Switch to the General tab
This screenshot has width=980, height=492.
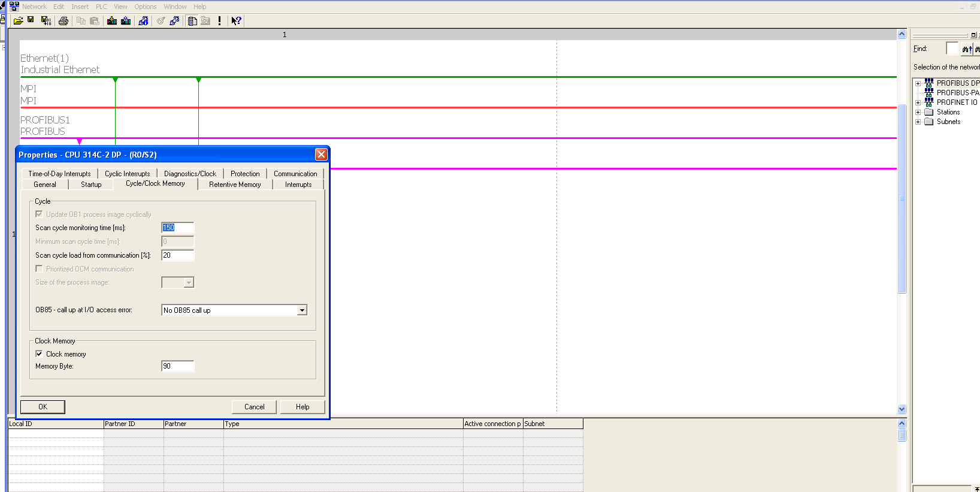[x=45, y=185]
